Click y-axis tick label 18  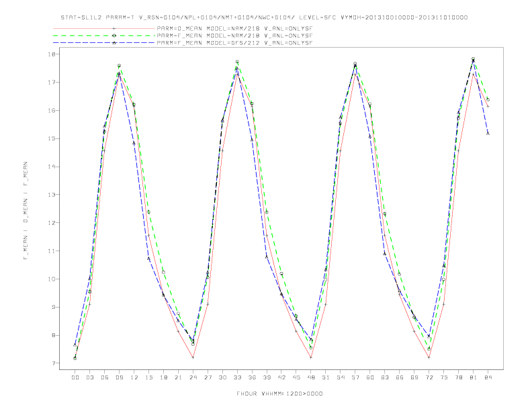53,54
